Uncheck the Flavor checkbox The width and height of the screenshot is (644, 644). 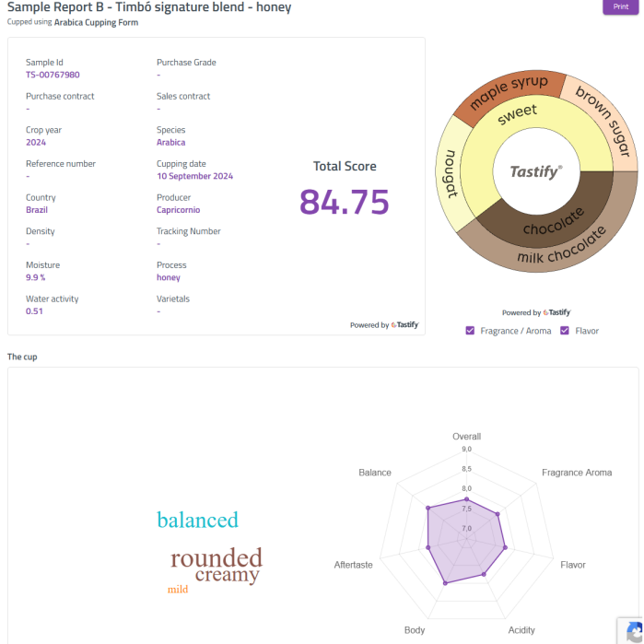[565, 331]
